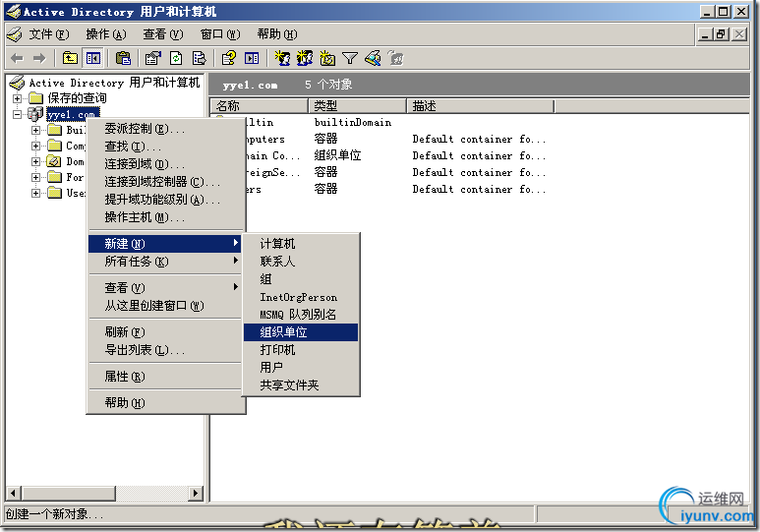Select 打印机 in the submenu
Screen dimensions: 760x532
[301, 350]
